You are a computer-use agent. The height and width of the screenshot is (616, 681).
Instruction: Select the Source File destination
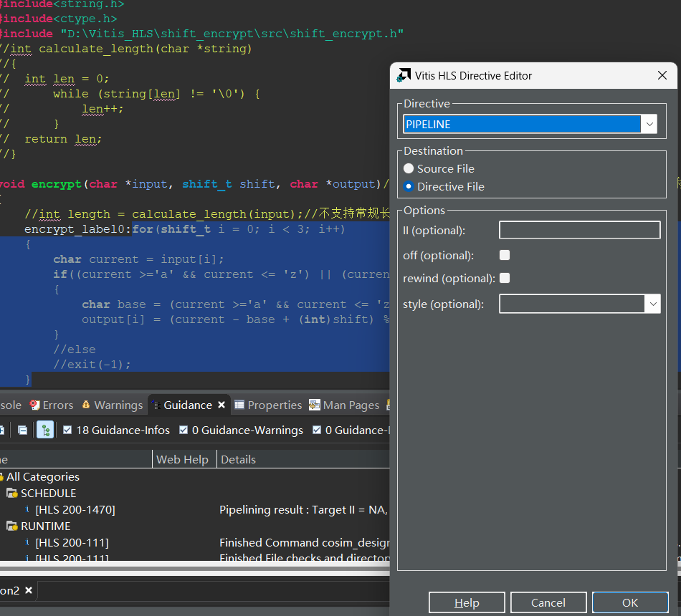(409, 168)
